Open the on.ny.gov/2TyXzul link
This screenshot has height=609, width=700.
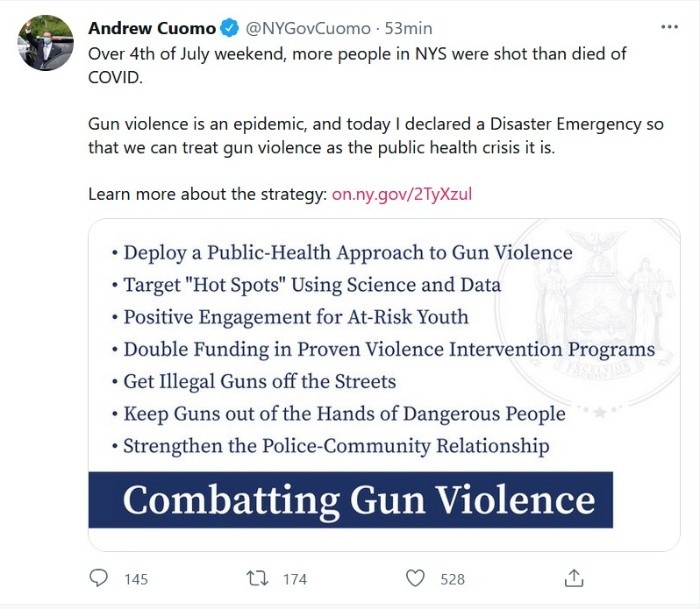click(401, 194)
